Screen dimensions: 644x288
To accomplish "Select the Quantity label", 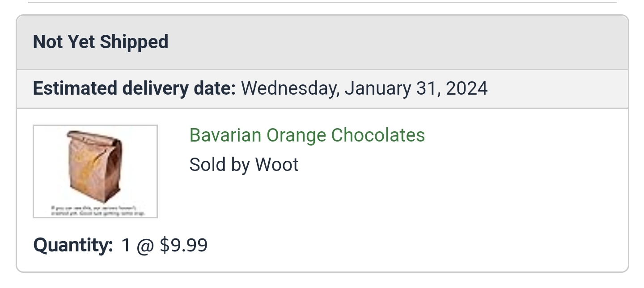I will (73, 245).
